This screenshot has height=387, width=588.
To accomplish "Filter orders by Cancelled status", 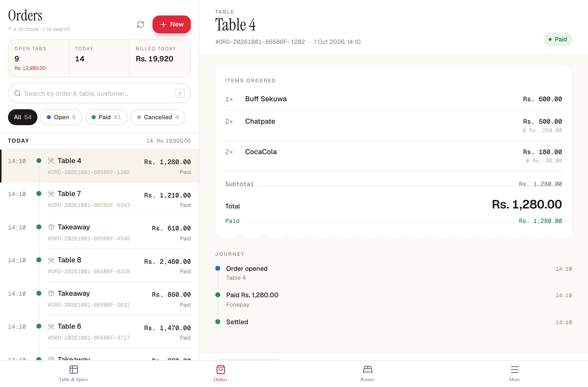I will pos(158,117).
